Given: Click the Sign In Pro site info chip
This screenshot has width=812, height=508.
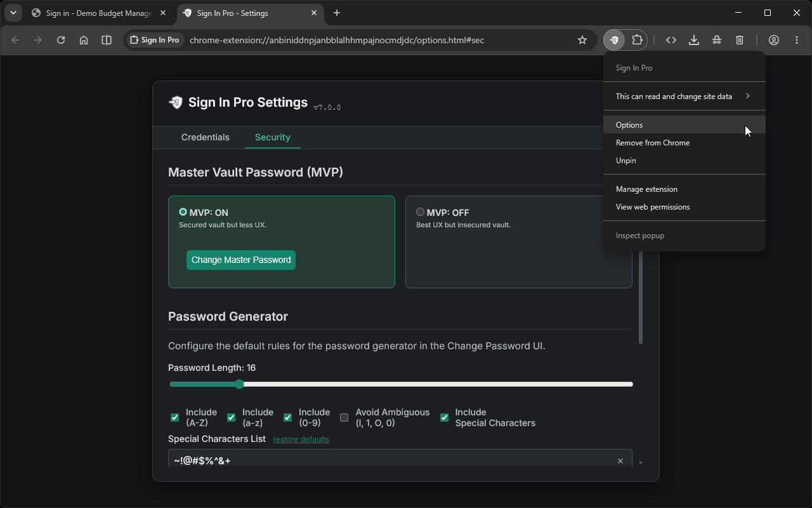Looking at the screenshot, I should [x=155, y=40].
